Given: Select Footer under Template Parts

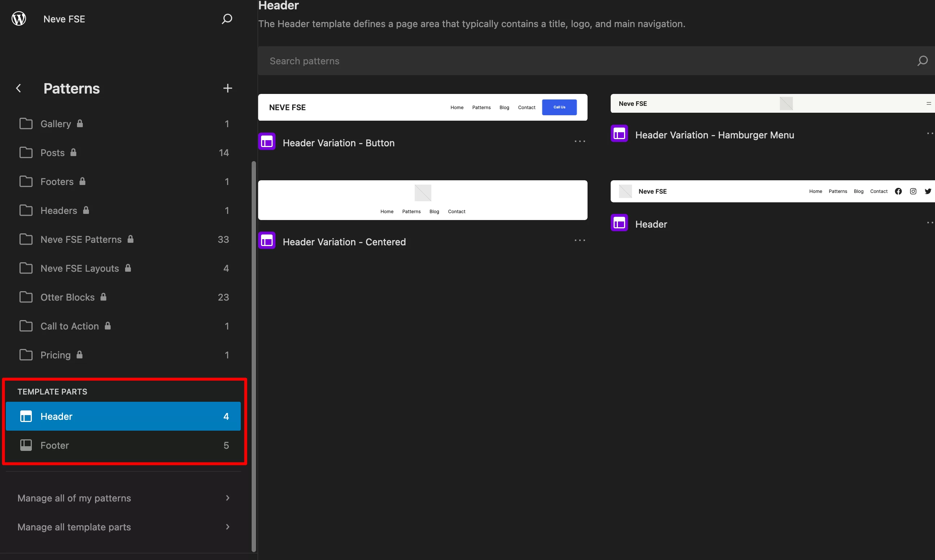Looking at the screenshot, I should coord(123,445).
